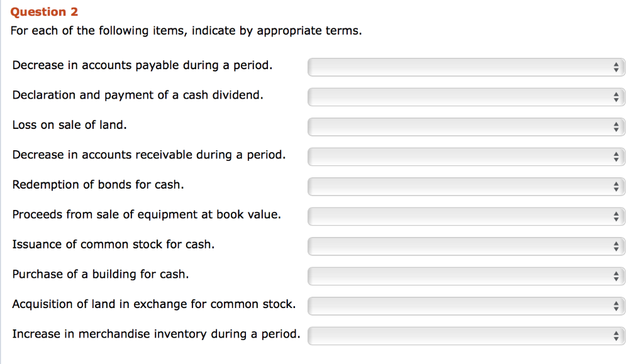
Task: Click the stepper arrows beside purchase of a building
Action: (616, 276)
